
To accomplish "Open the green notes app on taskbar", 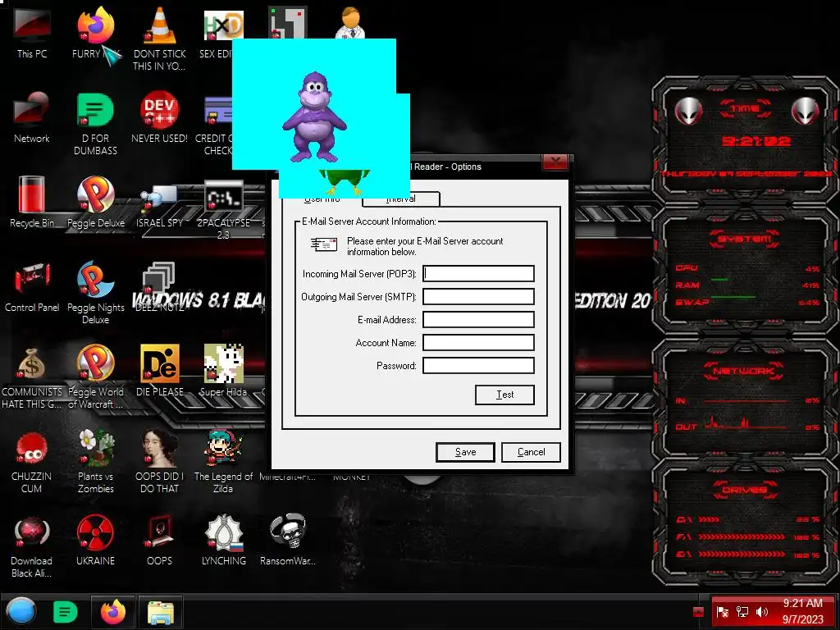I will pos(65,612).
